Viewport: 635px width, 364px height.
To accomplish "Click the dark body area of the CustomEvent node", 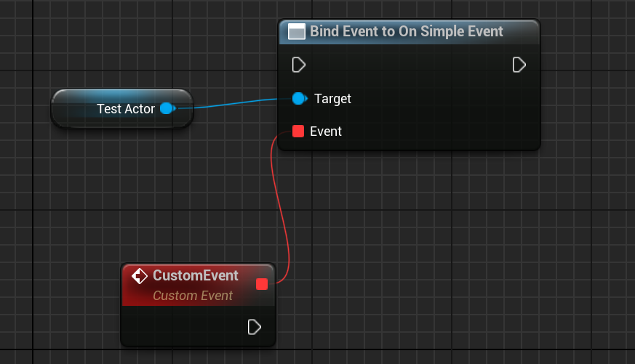I will (x=182, y=327).
